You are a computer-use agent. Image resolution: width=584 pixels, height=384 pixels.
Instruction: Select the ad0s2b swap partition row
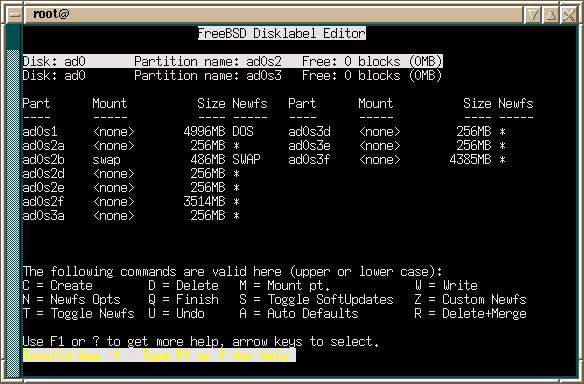(142, 160)
